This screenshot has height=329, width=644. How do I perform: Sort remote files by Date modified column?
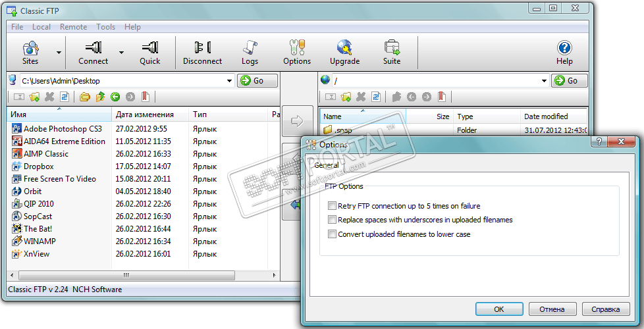(554, 116)
